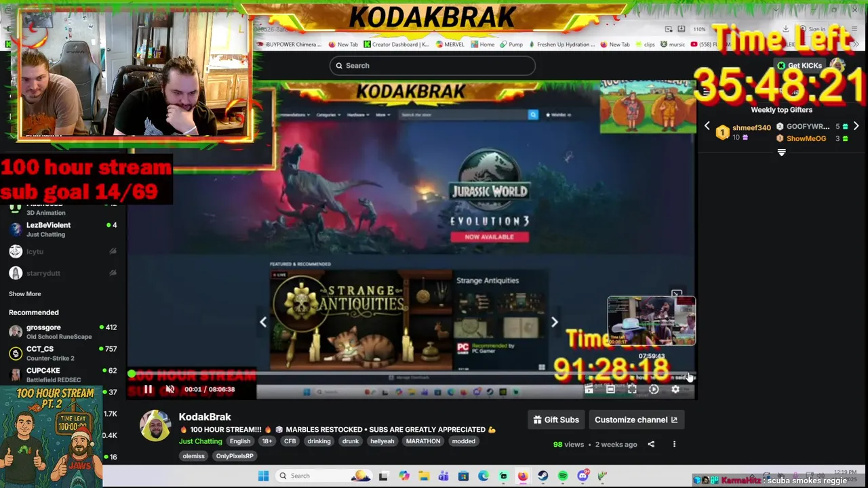Image resolution: width=868 pixels, height=488 pixels.
Task: Open Copilot from the taskbar
Action: coord(404,476)
